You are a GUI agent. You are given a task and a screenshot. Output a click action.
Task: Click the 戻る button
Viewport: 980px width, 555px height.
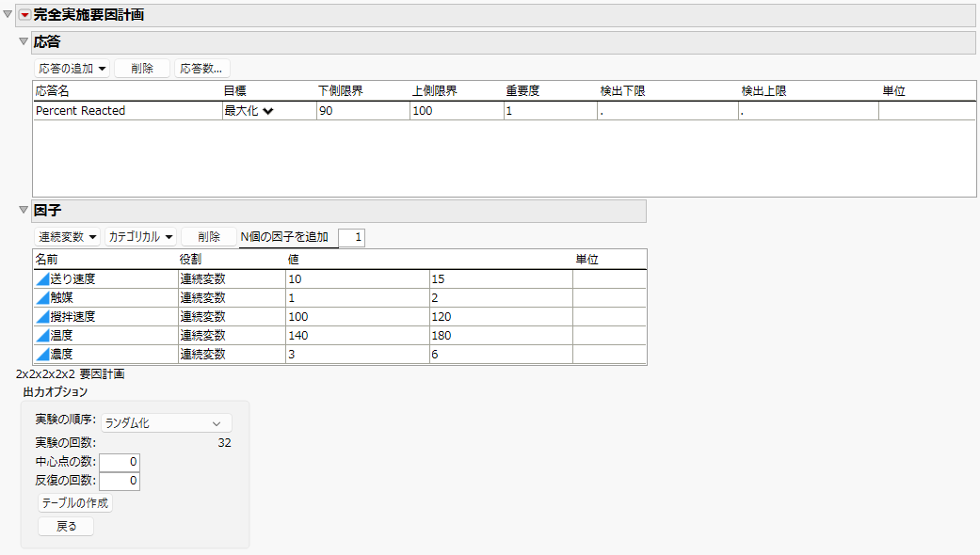[x=66, y=526]
